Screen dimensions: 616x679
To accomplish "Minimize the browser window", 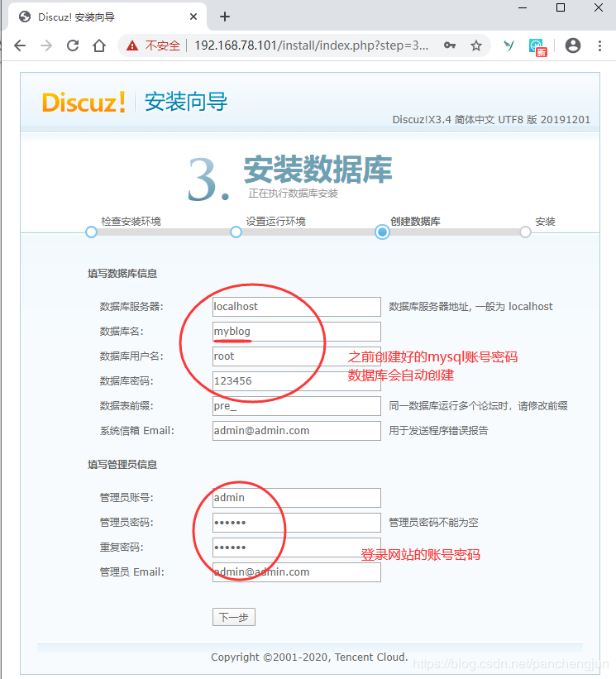I will pos(523,7).
